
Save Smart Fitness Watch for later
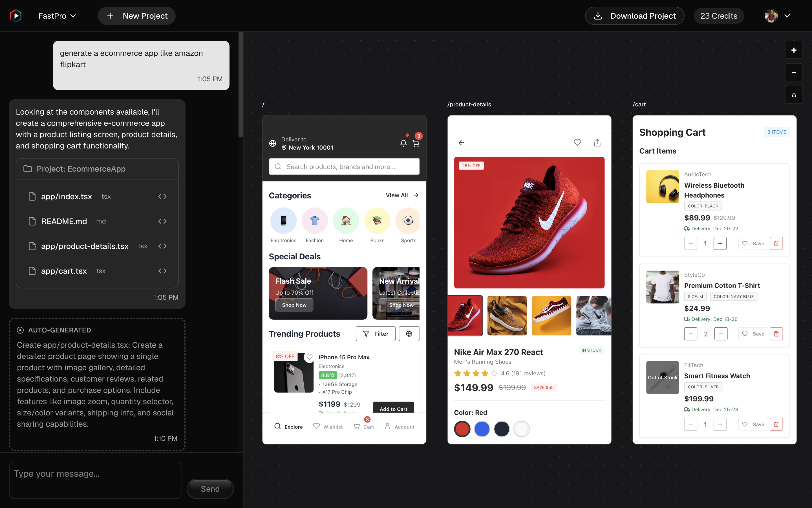coord(753,424)
